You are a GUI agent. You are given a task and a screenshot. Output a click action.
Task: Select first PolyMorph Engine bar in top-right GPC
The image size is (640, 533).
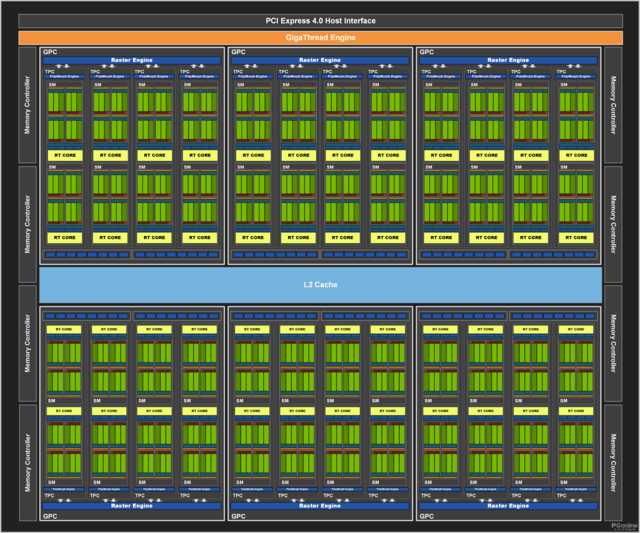pos(441,76)
